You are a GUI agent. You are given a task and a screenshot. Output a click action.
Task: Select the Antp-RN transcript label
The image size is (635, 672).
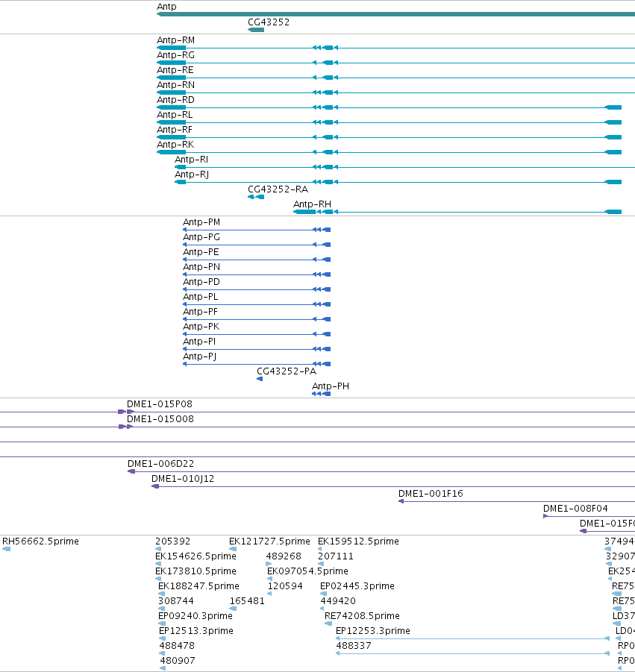pos(175,85)
